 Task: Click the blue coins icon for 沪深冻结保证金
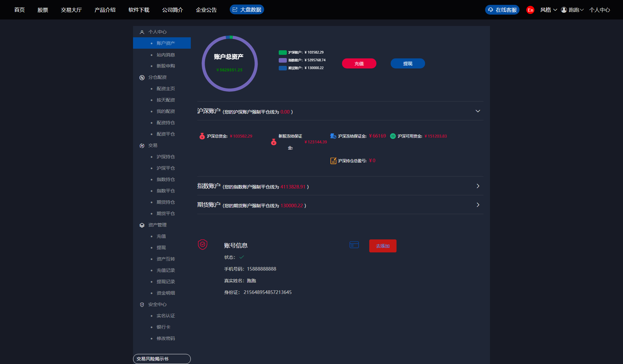[x=333, y=136]
